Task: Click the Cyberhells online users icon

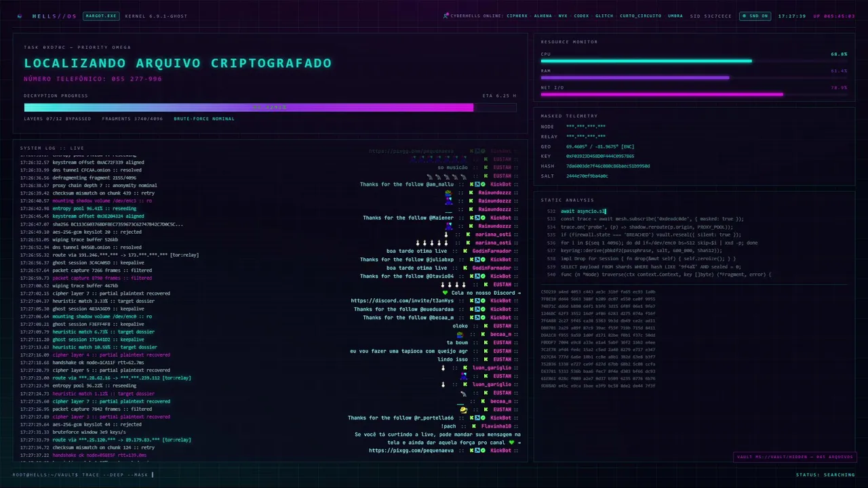Action: 446,16
